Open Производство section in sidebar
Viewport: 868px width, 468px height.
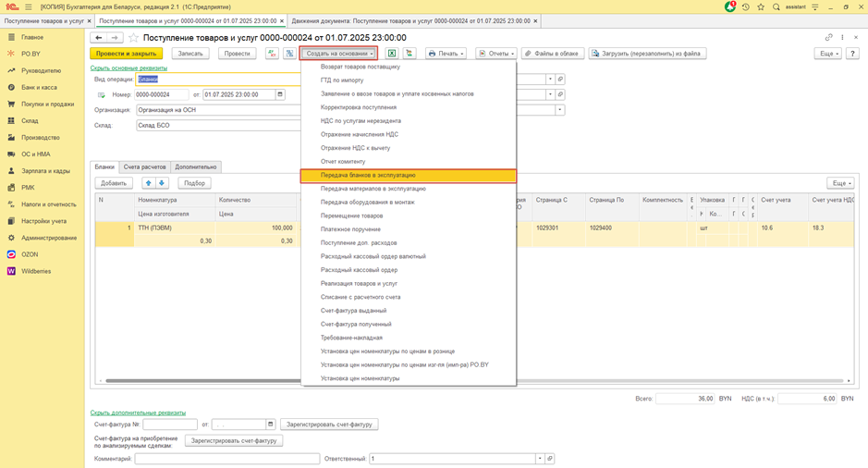41,138
